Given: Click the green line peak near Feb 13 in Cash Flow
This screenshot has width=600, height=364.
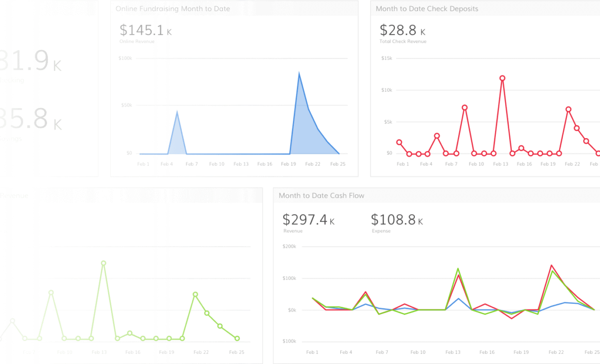Looking at the screenshot, I should click(x=458, y=268).
